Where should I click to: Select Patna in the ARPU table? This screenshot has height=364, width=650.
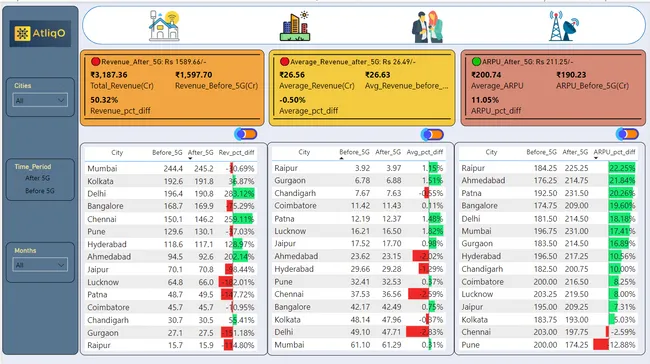click(x=471, y=193)
